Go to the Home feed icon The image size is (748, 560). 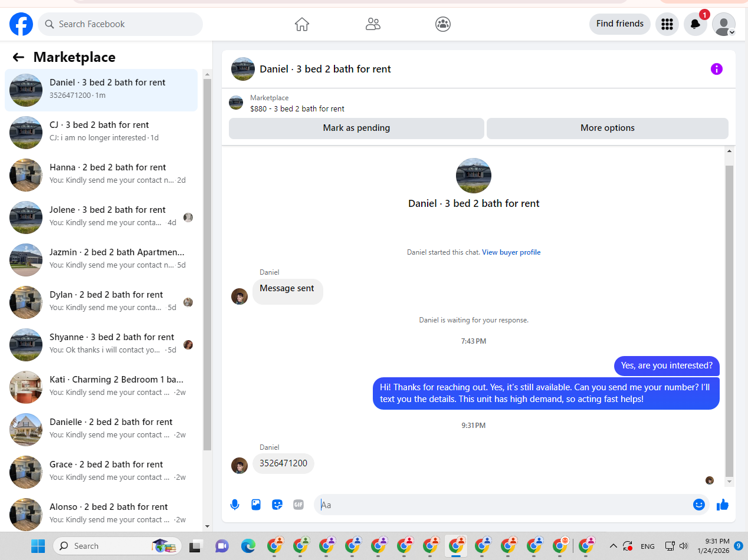[x=302, y=24]
